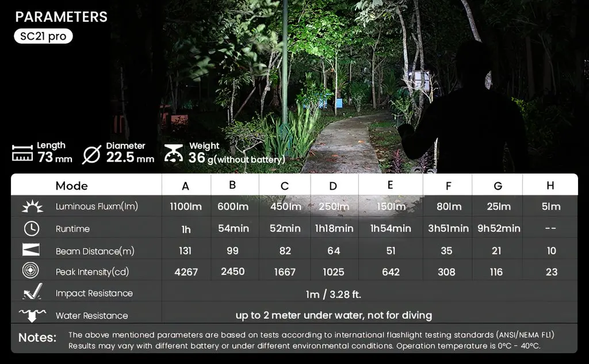589x364 pixels.
Task: Click the Water Resistance icon
Action: (32, 315)
